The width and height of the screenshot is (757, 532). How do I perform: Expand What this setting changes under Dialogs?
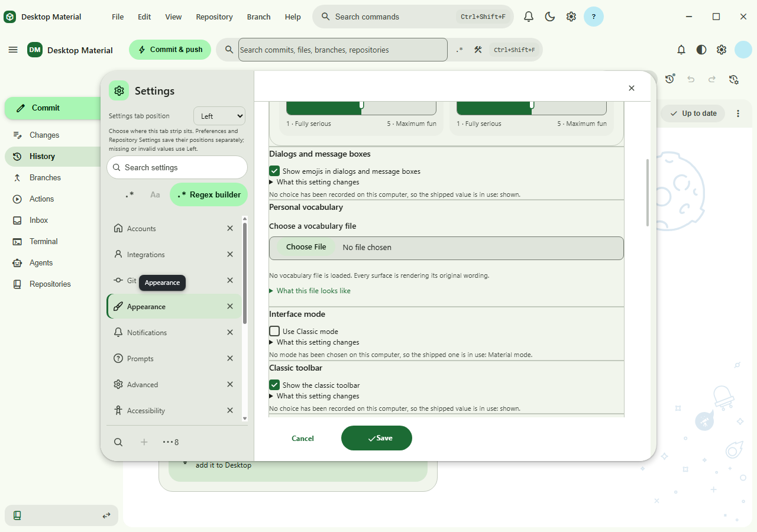pyautogui.click(x=314, y=182)
